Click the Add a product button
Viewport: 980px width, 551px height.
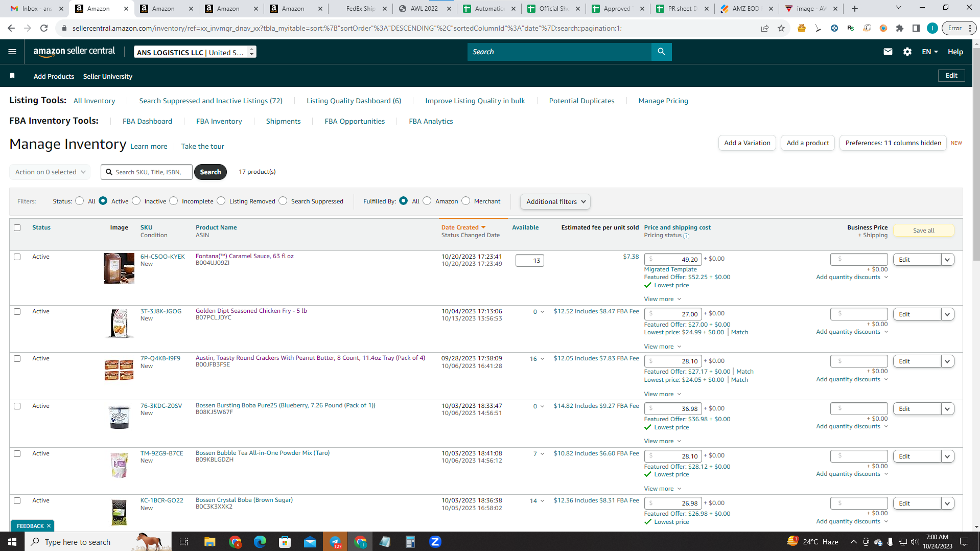808,143
